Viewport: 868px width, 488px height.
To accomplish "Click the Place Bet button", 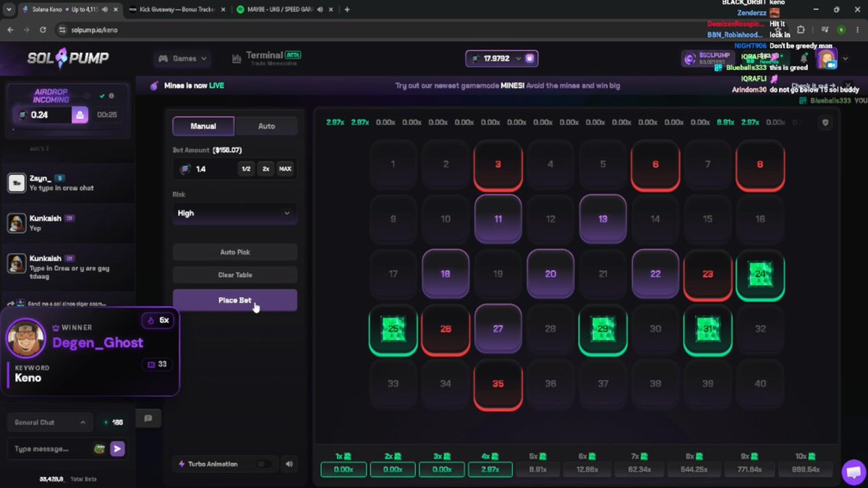I will click(x=234, y=300).
